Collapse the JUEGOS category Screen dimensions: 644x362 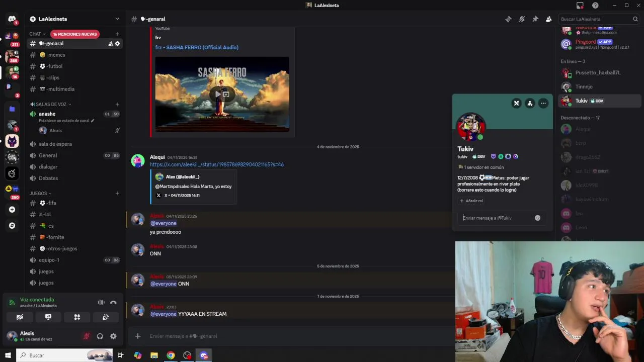[40, 194]
